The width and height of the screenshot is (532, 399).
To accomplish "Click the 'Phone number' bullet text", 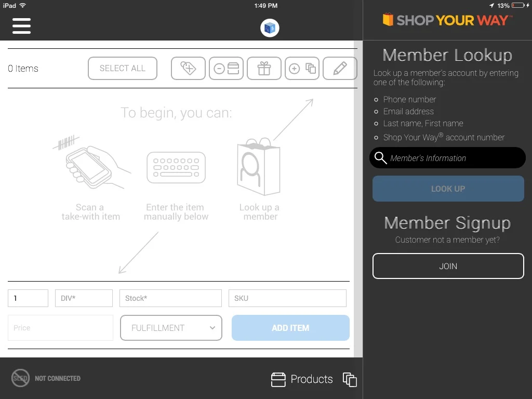I will (409, 99).
